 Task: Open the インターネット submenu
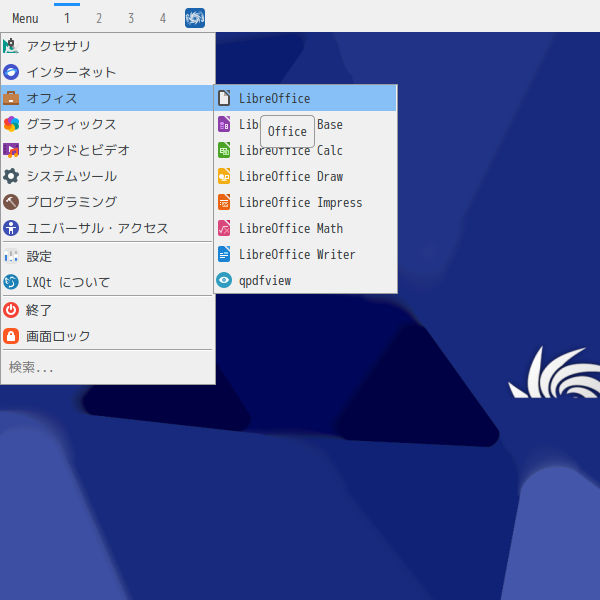[x=107, y=72]
